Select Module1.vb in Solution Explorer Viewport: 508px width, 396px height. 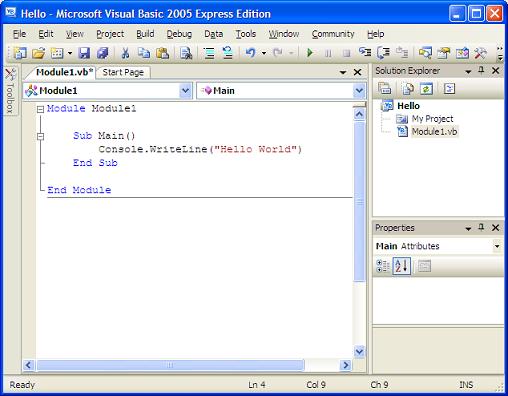(x=434, y=132)
